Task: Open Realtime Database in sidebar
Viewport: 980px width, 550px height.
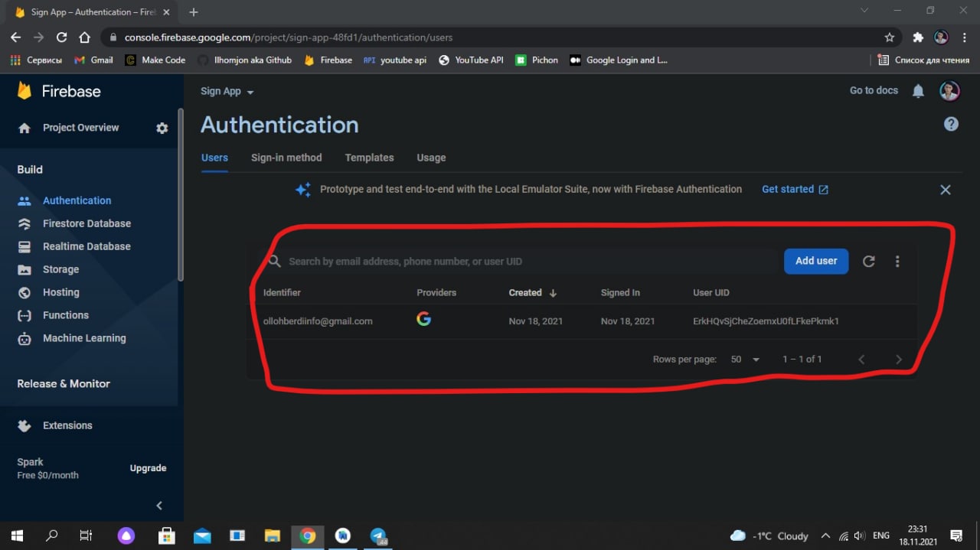Action: tap(87, 246)
